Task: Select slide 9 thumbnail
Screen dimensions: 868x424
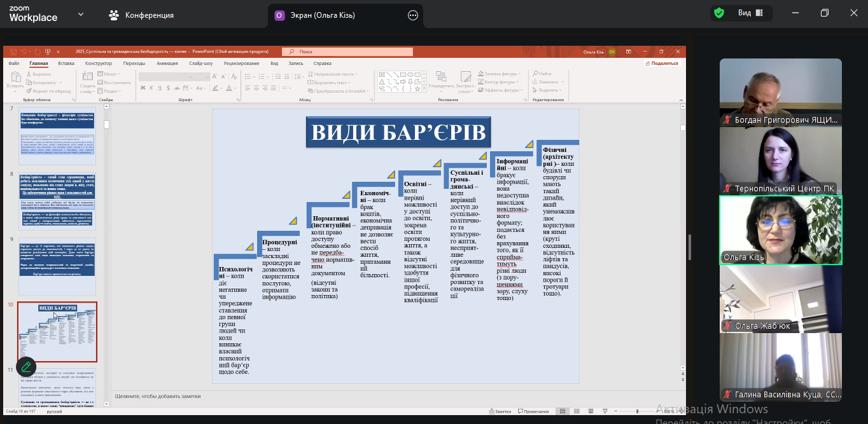Action: [57, 261]
